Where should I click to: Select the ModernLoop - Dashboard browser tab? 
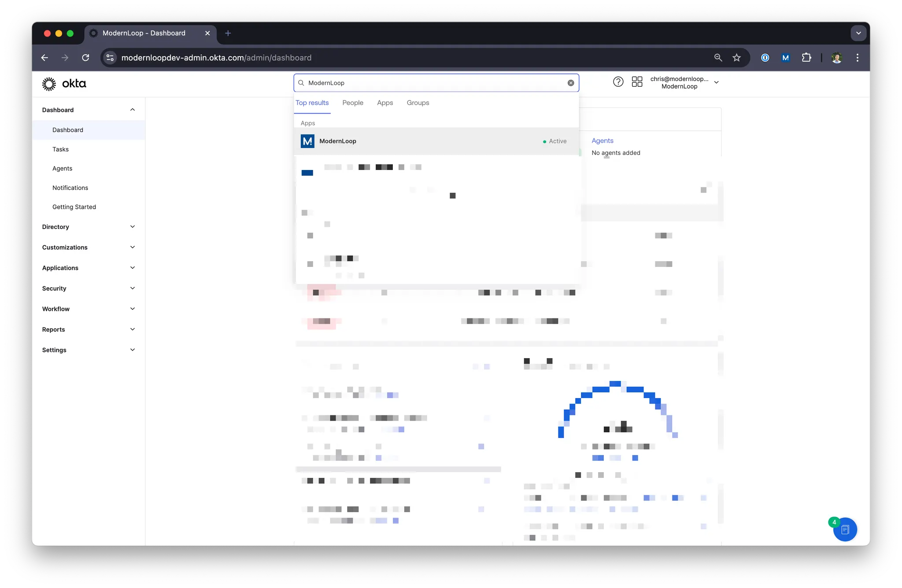click(x=150, y=33)
